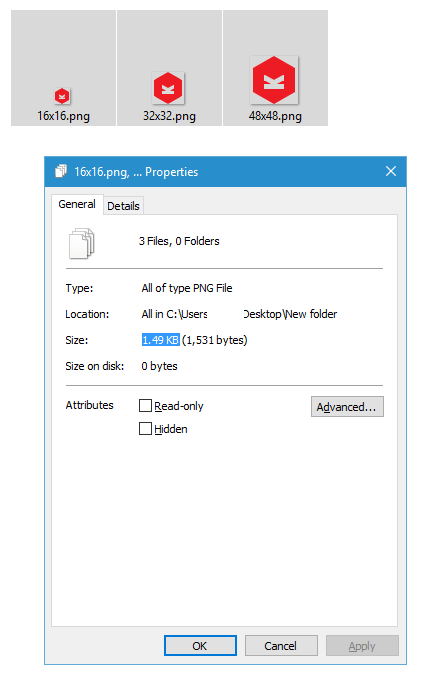Click the 16x16.png file name
Screen dimensions: 426x687
[x=64, y=116]
